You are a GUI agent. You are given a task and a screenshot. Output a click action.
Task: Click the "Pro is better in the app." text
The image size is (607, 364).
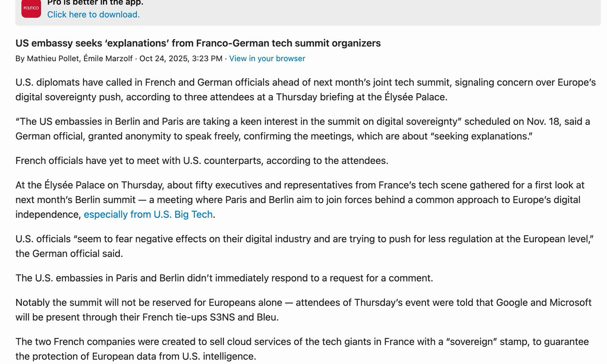pyautogui.click(x=95, y=3)
